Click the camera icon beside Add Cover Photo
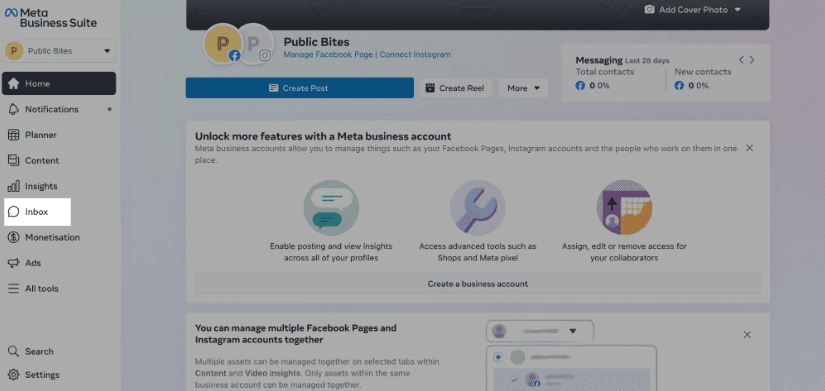 650,10
